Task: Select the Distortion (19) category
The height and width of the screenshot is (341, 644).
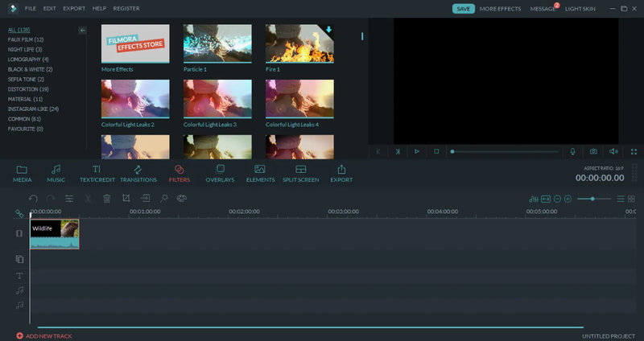Action: [28, 89]
